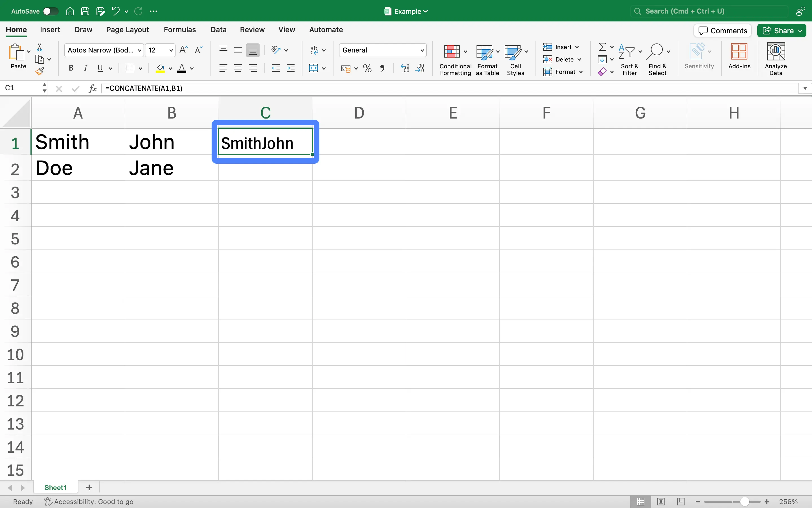Click the Decrease Decimal icon
Screen dimensions: 812x508
click(420, 69)
